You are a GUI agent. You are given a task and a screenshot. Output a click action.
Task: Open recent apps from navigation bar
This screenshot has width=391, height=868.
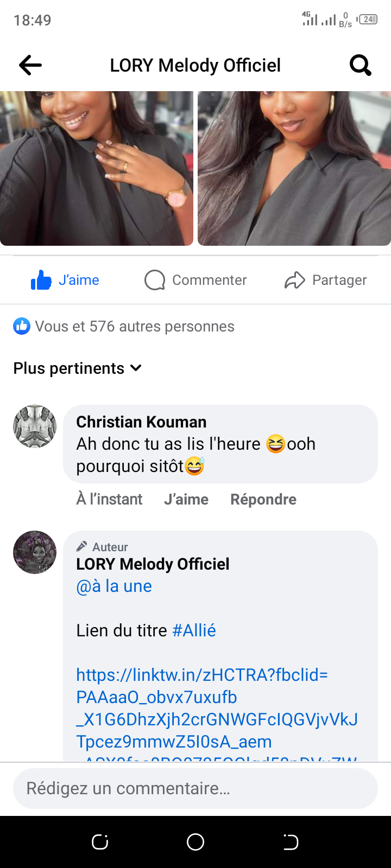point(100,842)
